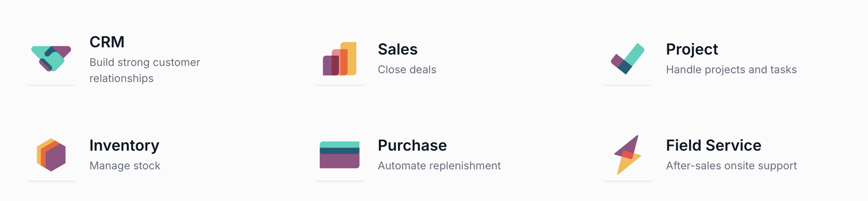Image resolution: width=868 pixels, height=201 pixels.
Task: Select the Project title text
Action: (x=692, y=49)
